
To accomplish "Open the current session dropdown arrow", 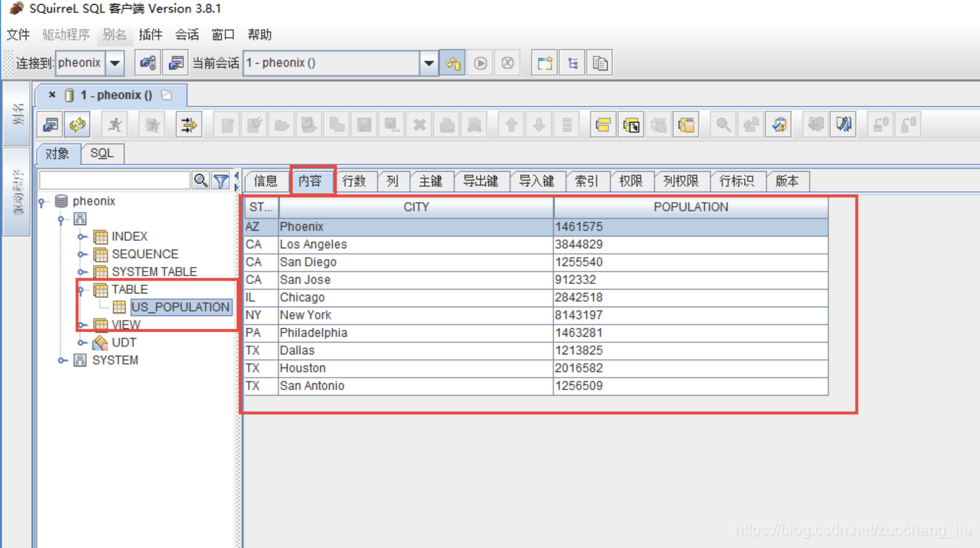I will pyautogui.click(x=429, y=63).
